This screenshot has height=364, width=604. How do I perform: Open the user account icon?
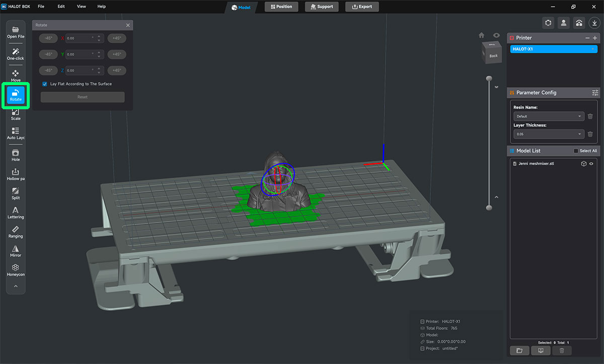click(564, 23)
